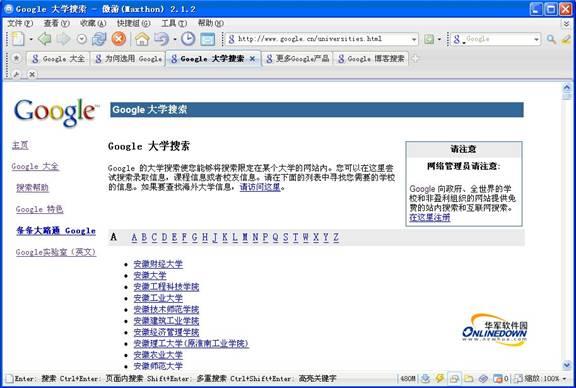Open the 安徽工业大学 link

click(158, 298)
